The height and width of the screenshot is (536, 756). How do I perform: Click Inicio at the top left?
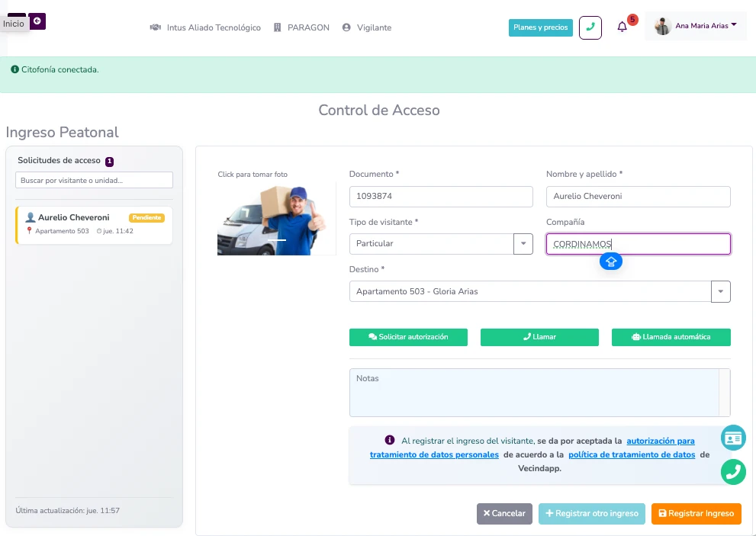click(12, 23)
